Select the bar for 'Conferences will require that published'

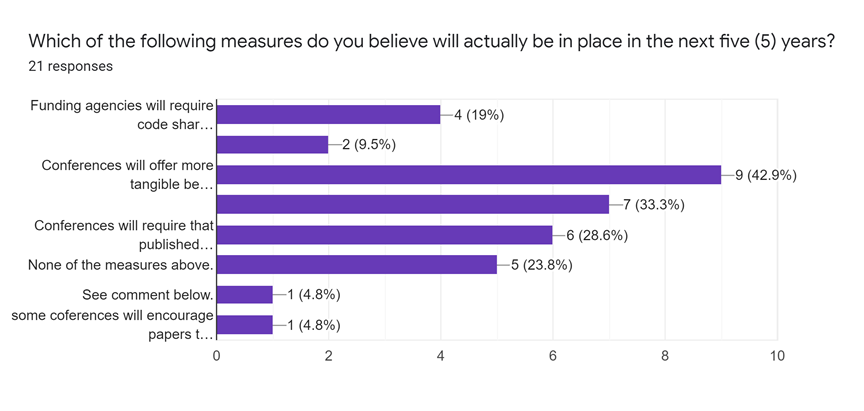(384, 235)
